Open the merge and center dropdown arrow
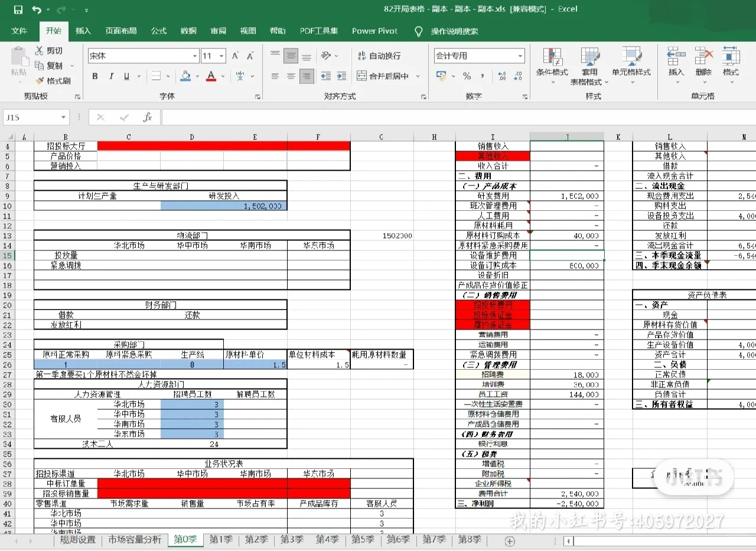The height and width of the screenshot is (551, 756). 418,76
